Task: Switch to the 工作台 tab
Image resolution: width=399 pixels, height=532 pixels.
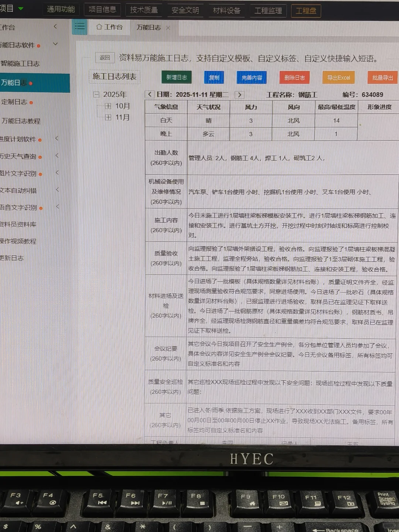Action: (x=112, y=27)
